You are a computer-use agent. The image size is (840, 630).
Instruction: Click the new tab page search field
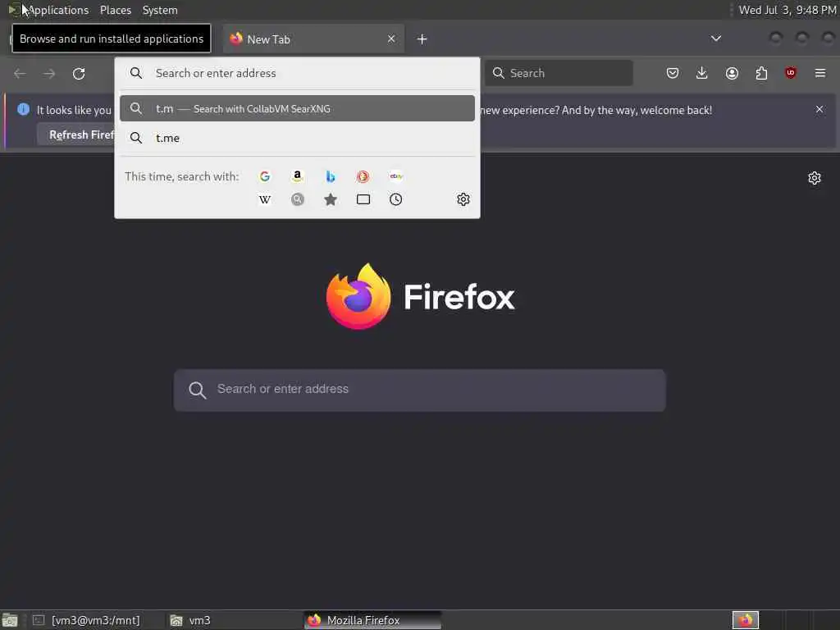(419, 390)
